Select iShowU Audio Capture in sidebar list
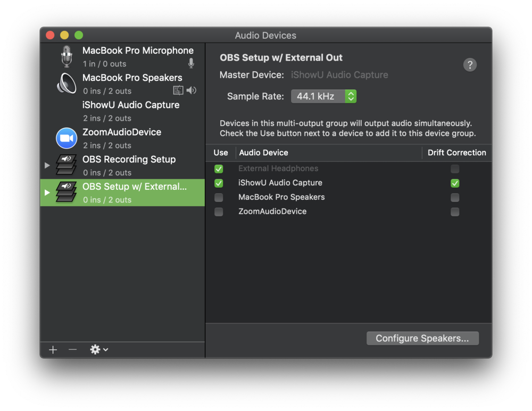The height and width of the screenshot is (411, 532). (x=122, y=111)
